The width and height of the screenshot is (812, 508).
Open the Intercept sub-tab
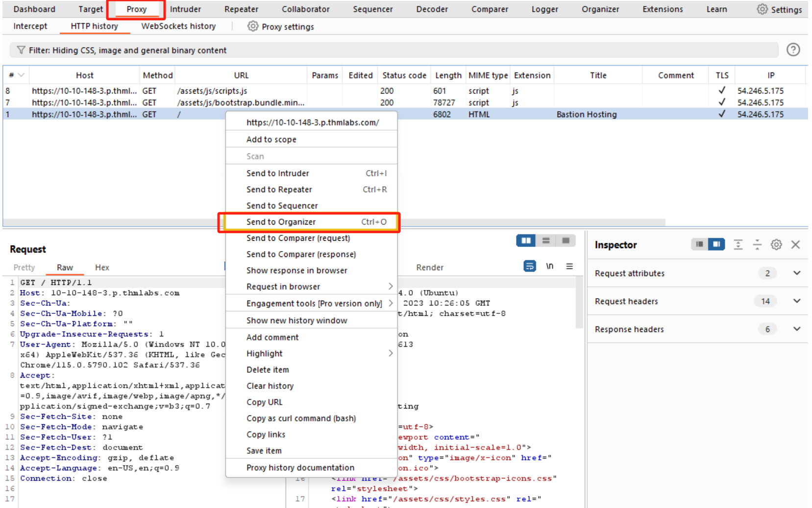pos(30,26)
